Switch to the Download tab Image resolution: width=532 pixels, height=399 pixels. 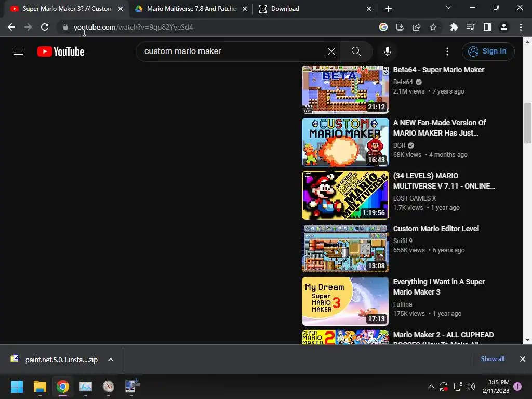click(314, 9)
